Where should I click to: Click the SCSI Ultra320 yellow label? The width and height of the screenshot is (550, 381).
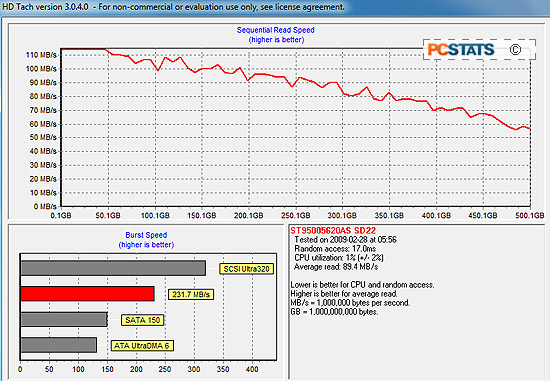[x=246, y=269]
